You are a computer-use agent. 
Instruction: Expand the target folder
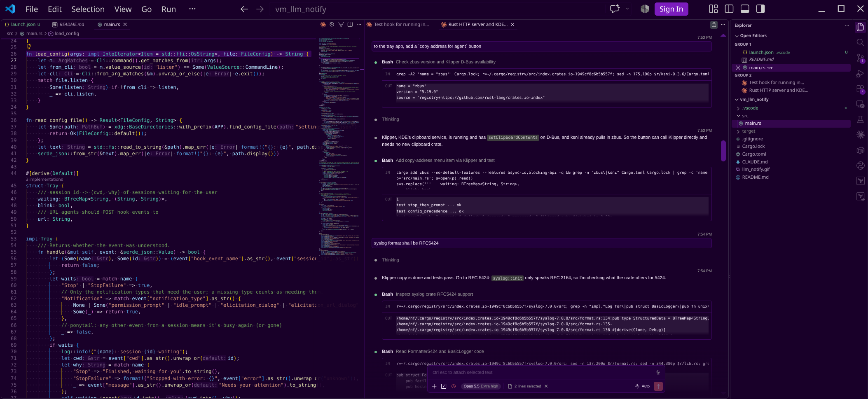748,131
